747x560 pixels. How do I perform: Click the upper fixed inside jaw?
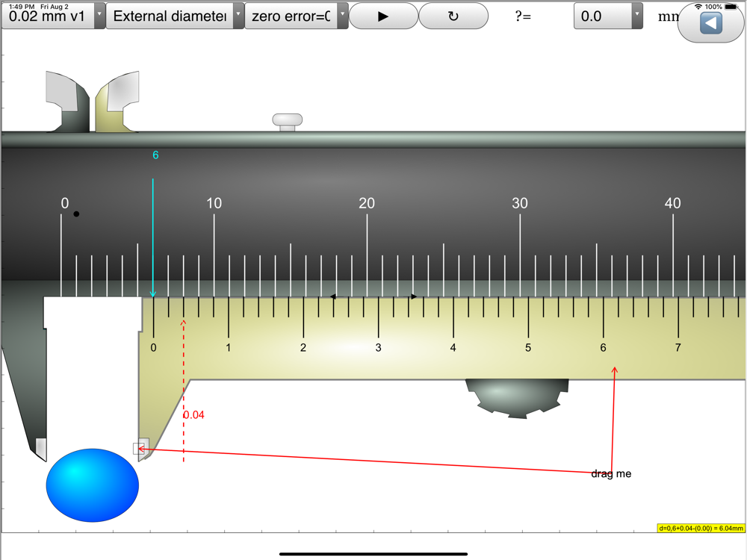click(67, 101)
